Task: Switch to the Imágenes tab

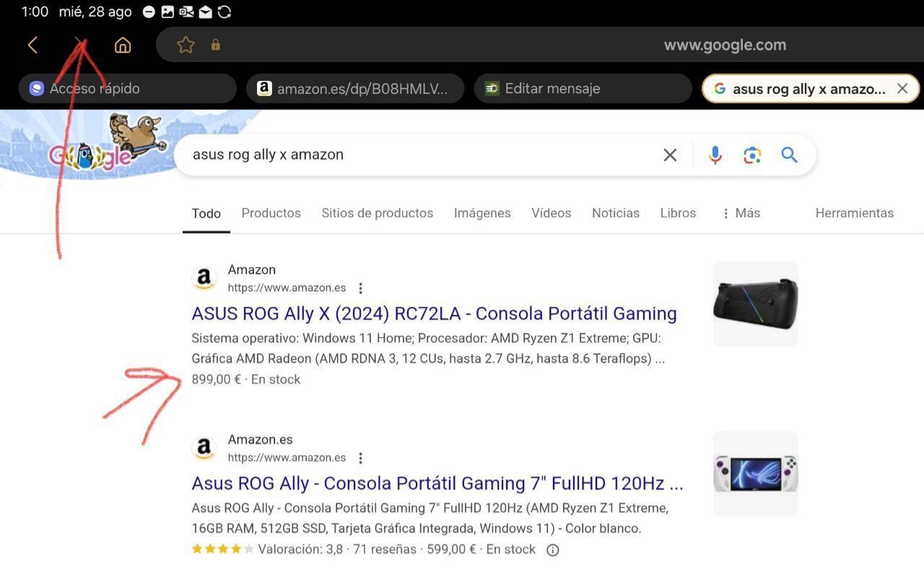Action: click(481, 213)
